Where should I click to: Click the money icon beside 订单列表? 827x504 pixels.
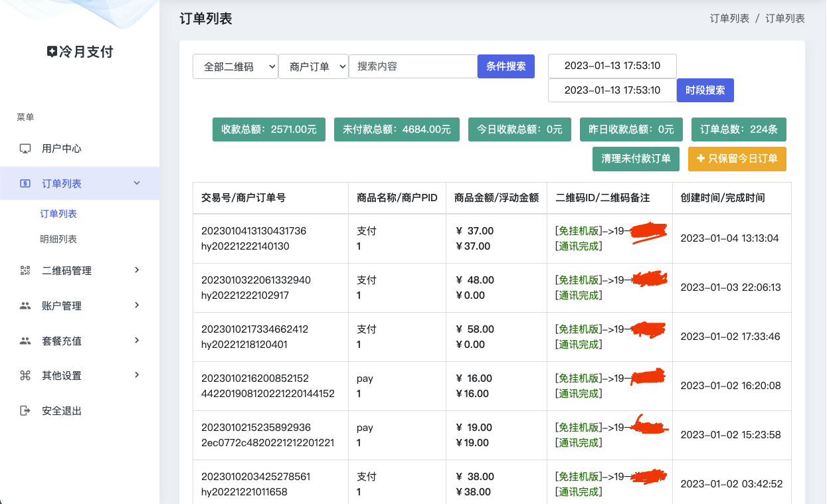[x=25, y=184]
